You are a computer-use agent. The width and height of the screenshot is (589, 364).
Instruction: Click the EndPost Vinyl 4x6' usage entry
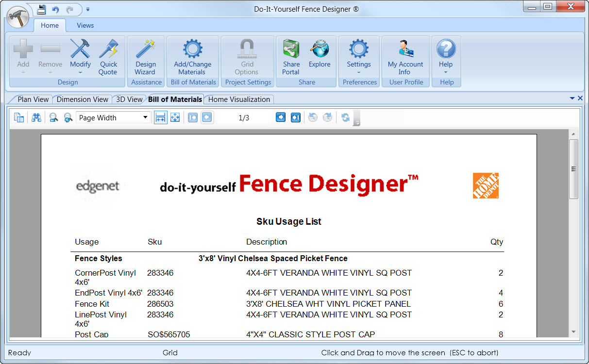tap(109, 293)
